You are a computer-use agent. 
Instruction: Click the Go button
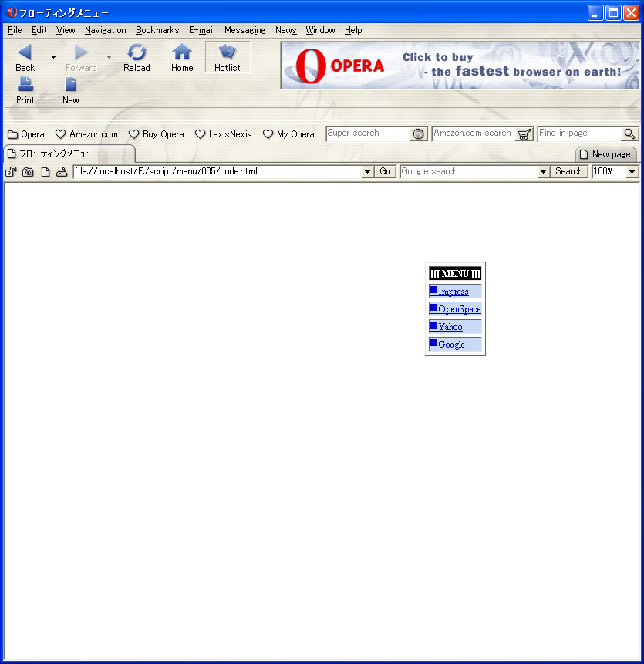385,171
